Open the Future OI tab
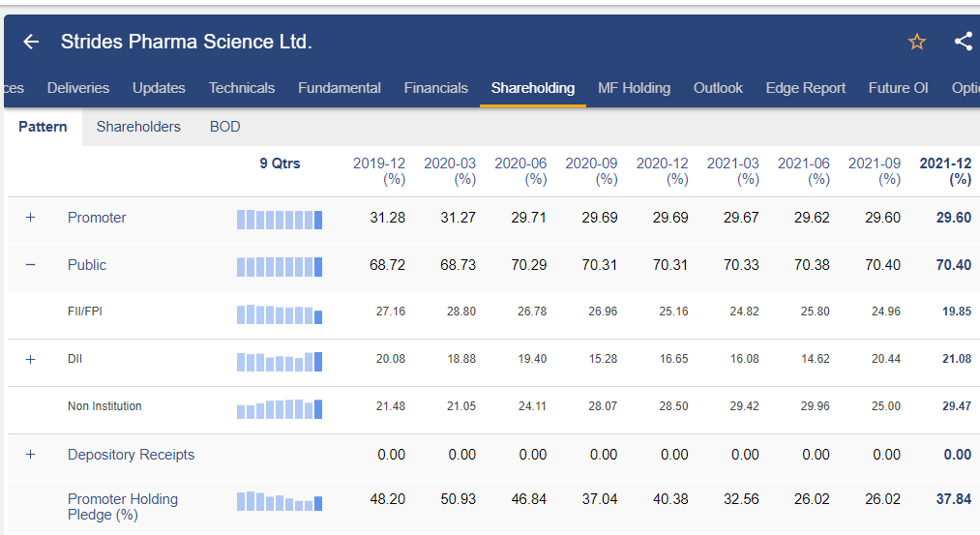The image size is (980, 535). point(898,88)
